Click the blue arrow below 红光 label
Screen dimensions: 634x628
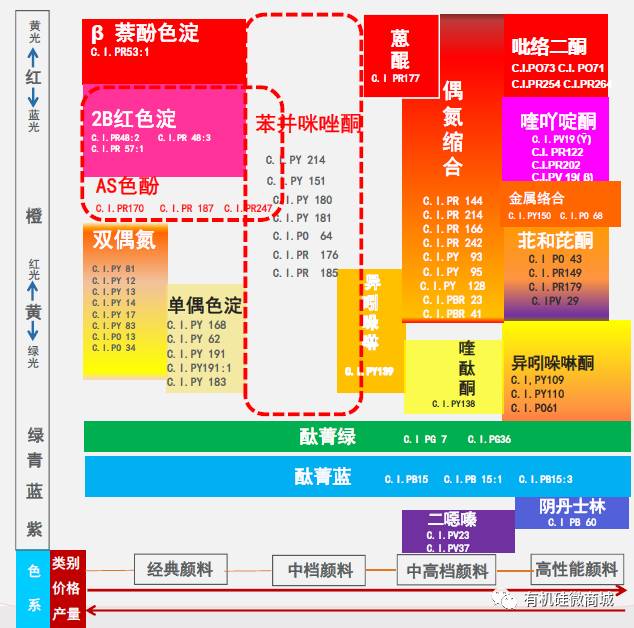[33, 289]
